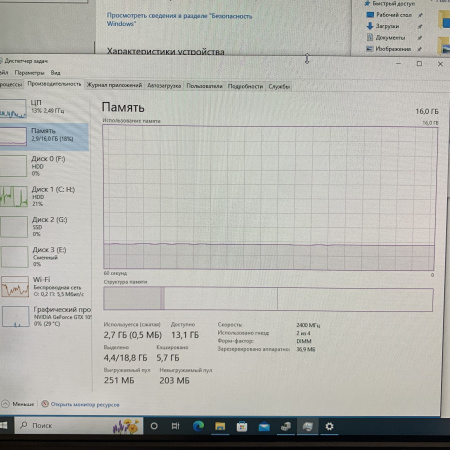Select the Диск 3 (E:) removable disk item
This screenshot has height=450, width=450.
[44, 257]
